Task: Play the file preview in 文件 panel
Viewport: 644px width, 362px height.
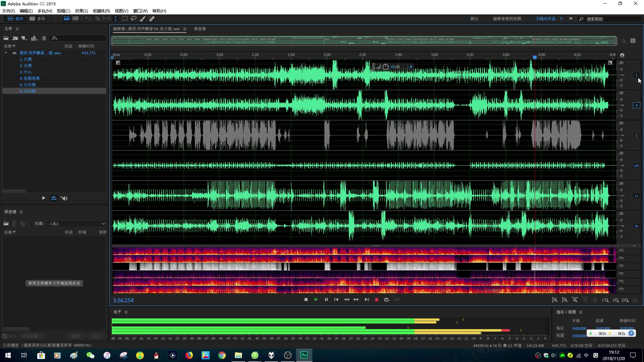Action: 44,198
